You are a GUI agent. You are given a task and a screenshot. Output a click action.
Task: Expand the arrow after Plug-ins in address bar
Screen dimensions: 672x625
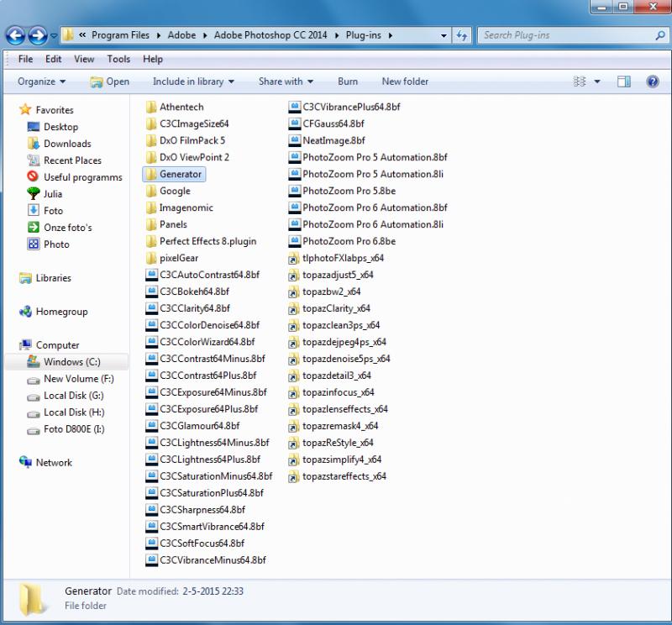click(x=391, y=35)
